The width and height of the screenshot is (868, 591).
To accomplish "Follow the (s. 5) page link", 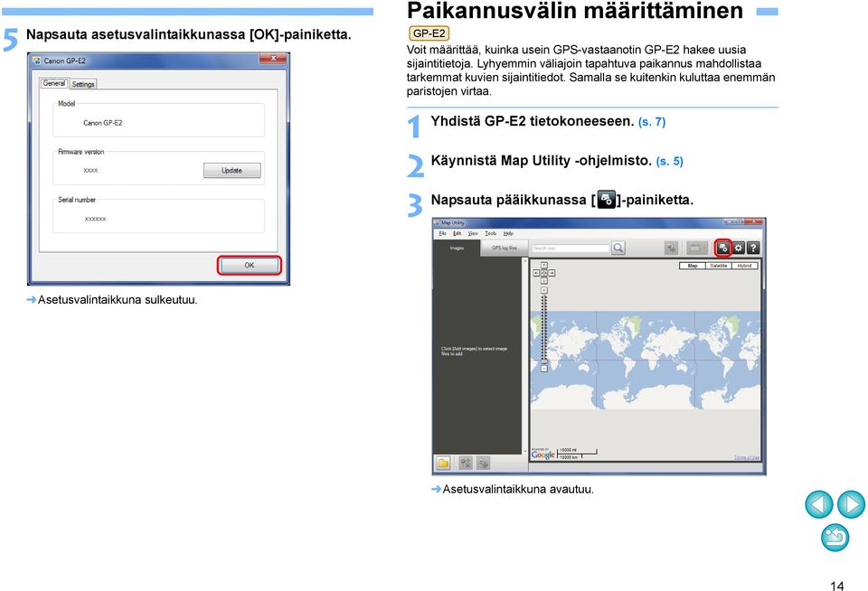I will 669,161.
